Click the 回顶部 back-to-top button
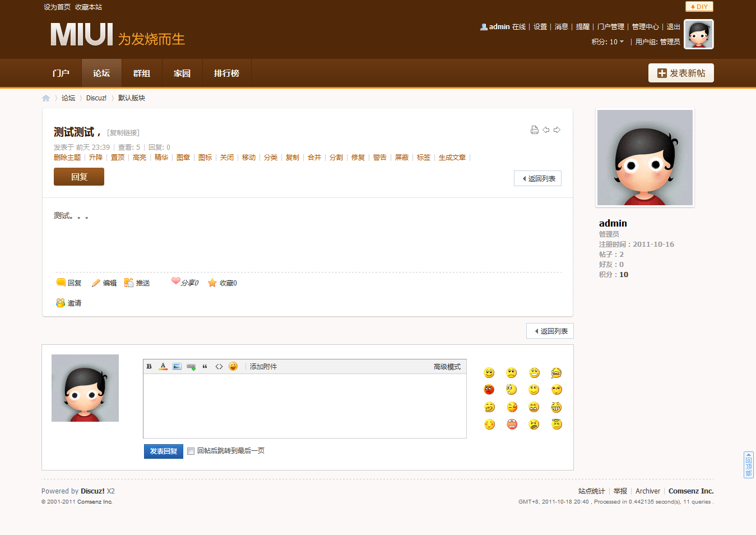 [x=749, y=465]
